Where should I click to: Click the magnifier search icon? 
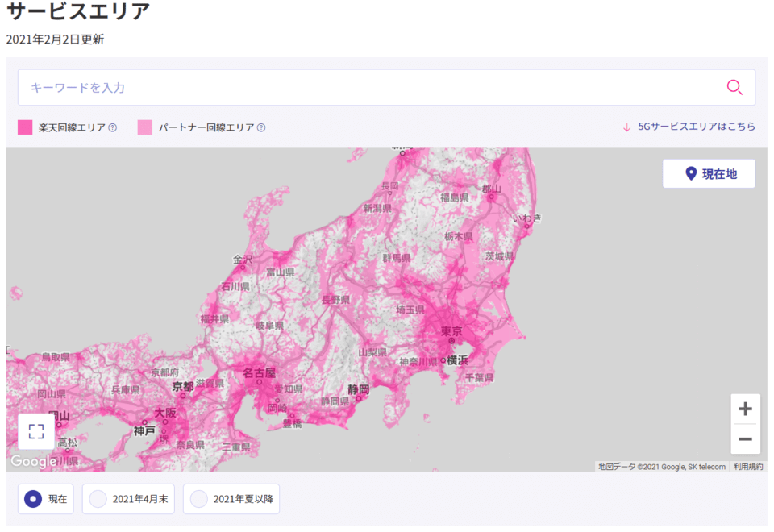tap(734, 87)
